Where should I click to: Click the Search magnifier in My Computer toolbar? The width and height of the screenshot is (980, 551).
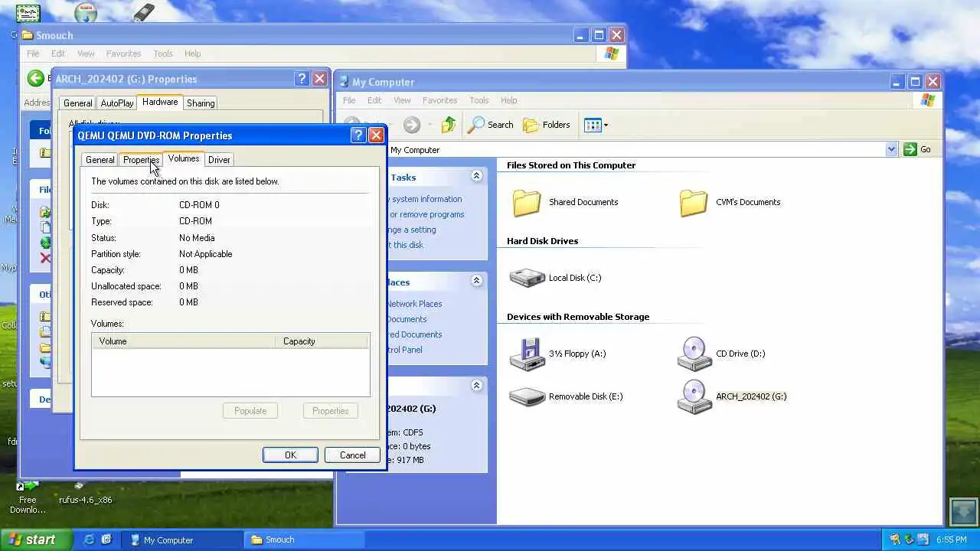pos(490,125)
